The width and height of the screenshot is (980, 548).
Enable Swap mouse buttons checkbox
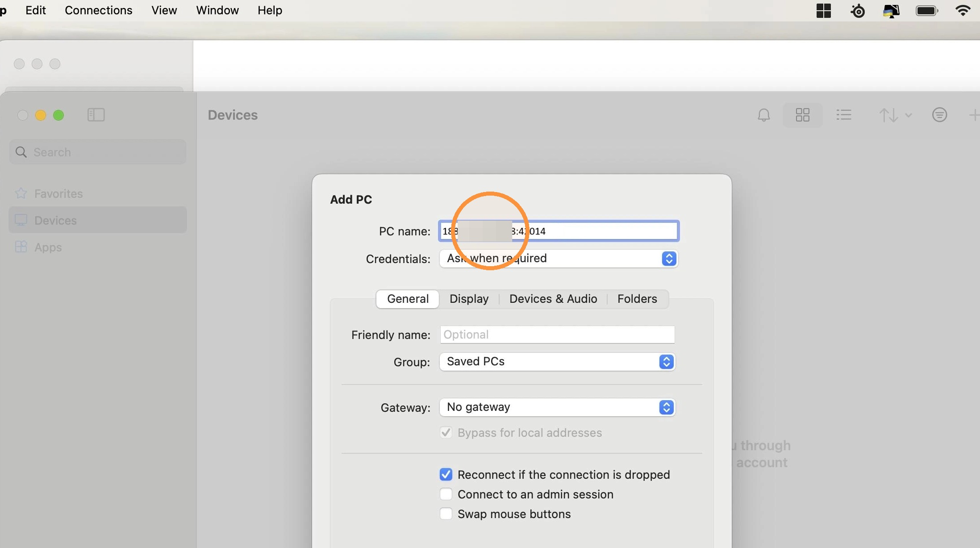pos(446,514)
